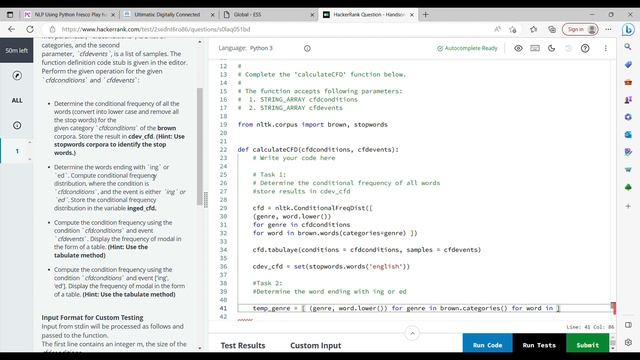Open the Designer icon in Edge sidebar
Viewport: 640px width, 360px height.
628,152
